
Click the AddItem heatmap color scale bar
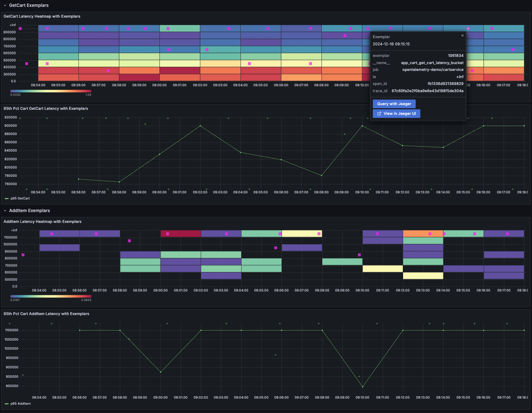[x=51, y=296]
